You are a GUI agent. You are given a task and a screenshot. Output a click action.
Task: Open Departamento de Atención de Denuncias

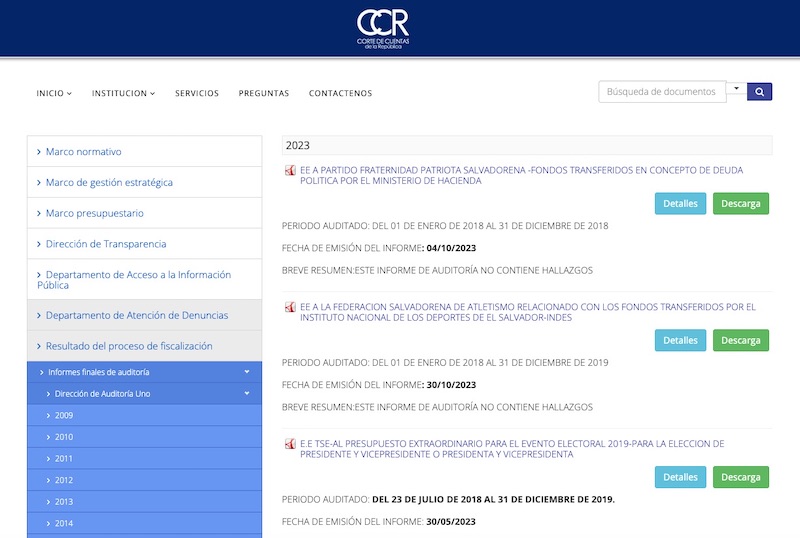144,315
